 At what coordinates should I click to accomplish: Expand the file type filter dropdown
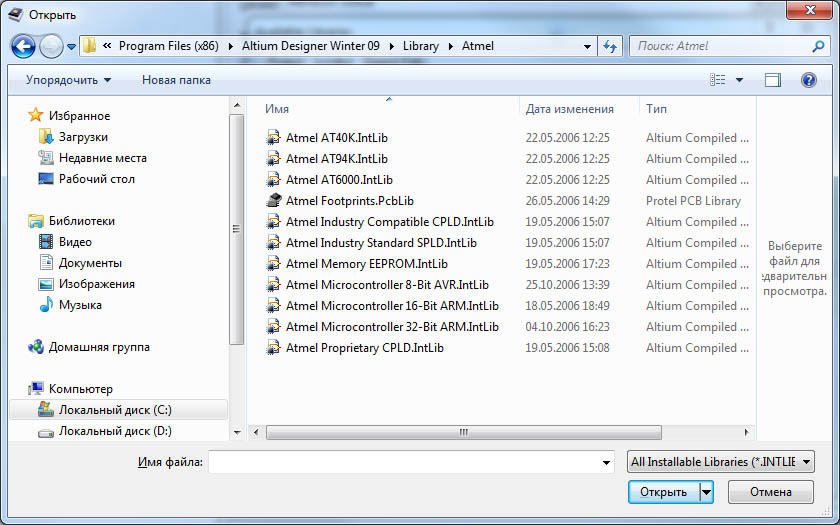(x=806, y=462)
